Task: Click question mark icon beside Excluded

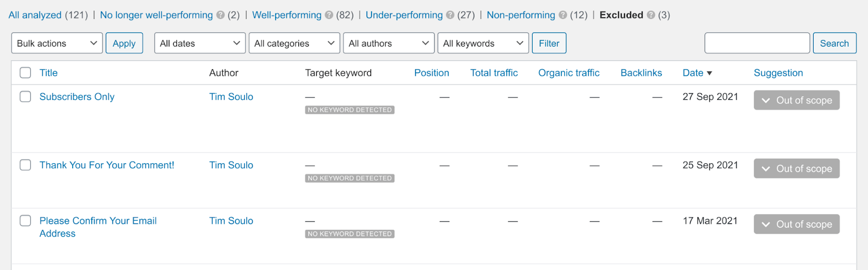Action: [650, 15]
